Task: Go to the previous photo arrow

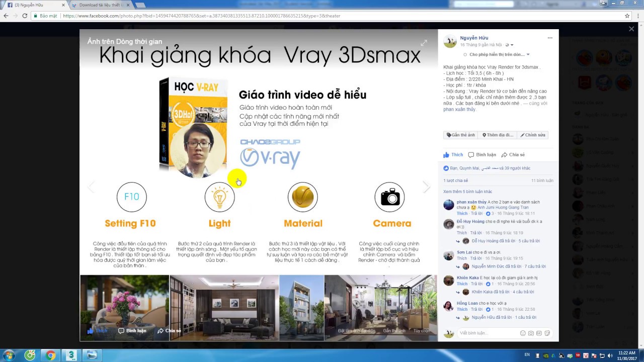Action: tap(91, 187)
